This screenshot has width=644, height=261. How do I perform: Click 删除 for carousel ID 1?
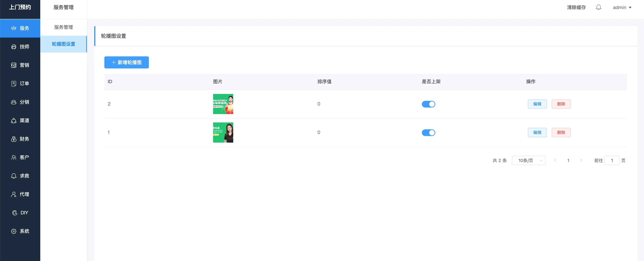[561, 133]
